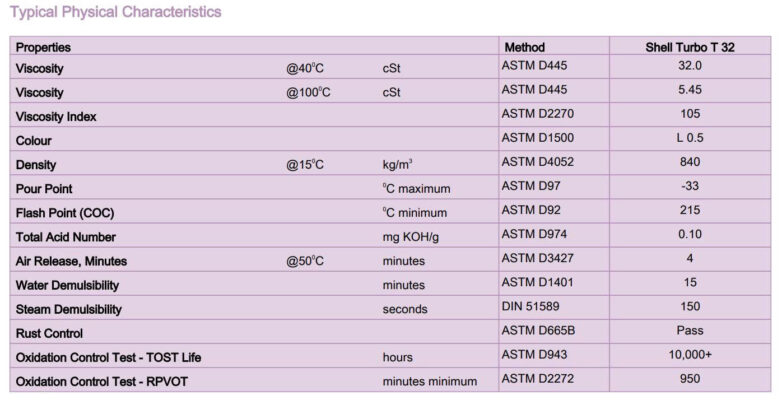782x400 pixels.
Task: Select the 'Rust Control' row label
Action: [50, 333]
